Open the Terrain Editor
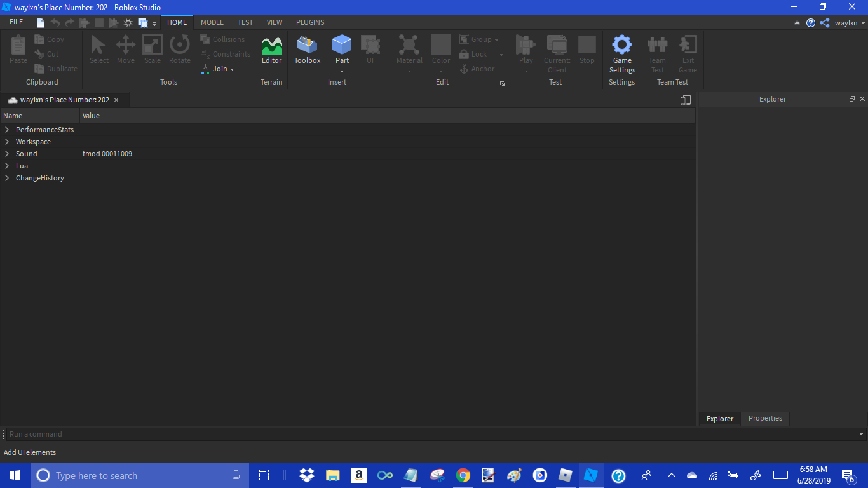This screenshot has height=488, width=868. pyautogui.click(x=271, y=50)
